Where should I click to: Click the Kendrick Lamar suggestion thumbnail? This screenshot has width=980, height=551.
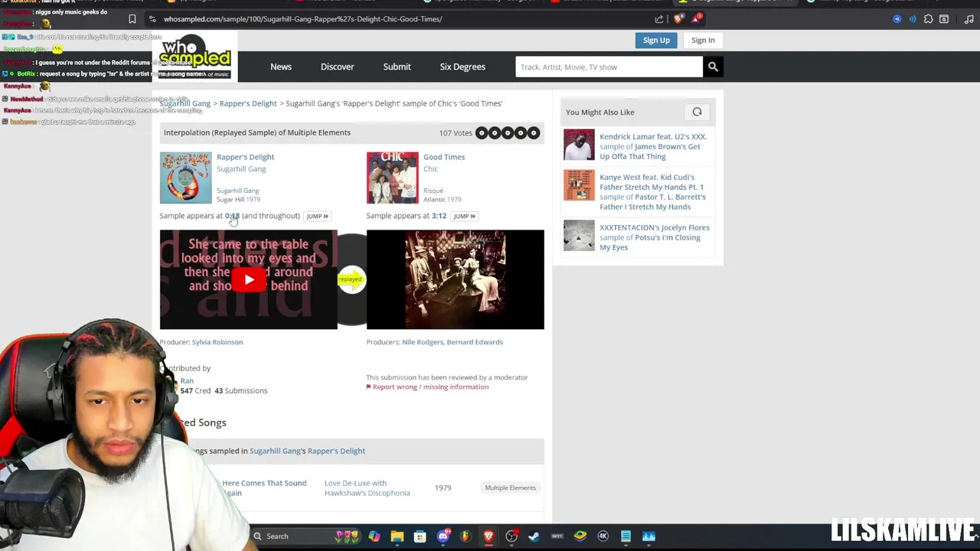pos(579,145)
